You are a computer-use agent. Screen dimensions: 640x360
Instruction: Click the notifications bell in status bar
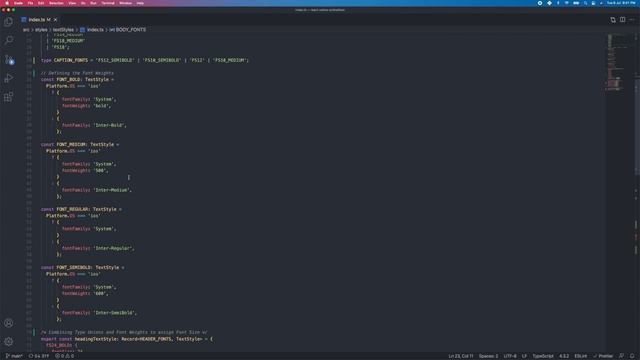pyautogui.click(x=632, y=356)
